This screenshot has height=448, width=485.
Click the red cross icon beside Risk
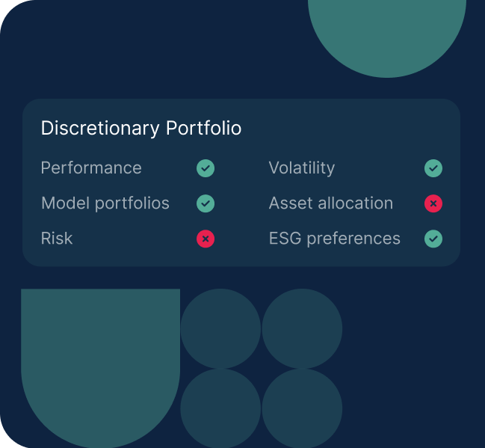click(206, 239)
